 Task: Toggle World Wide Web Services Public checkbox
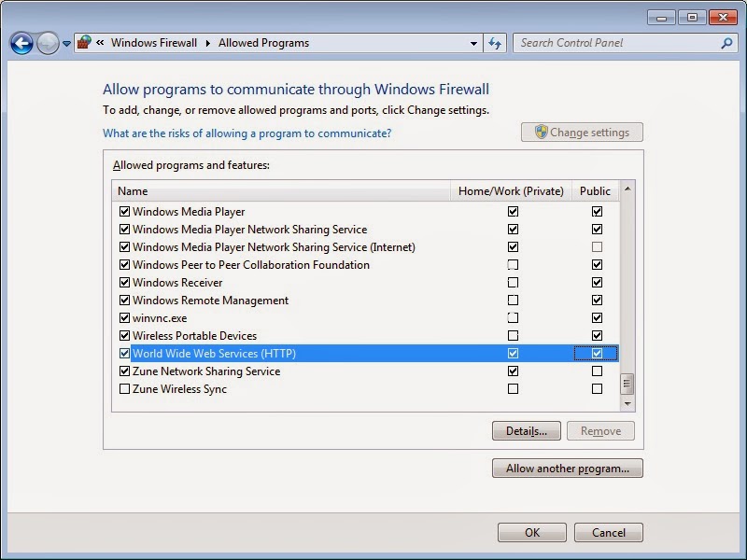point(597,354)
